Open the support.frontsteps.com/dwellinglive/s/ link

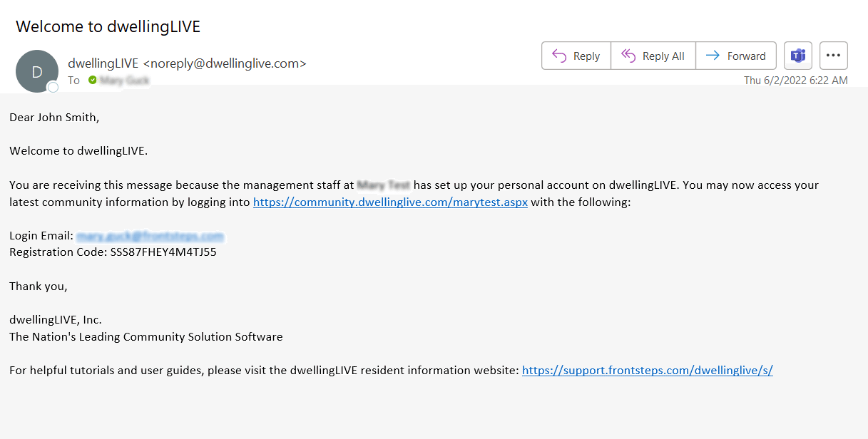pyautogui.click(x=648, y=370)
